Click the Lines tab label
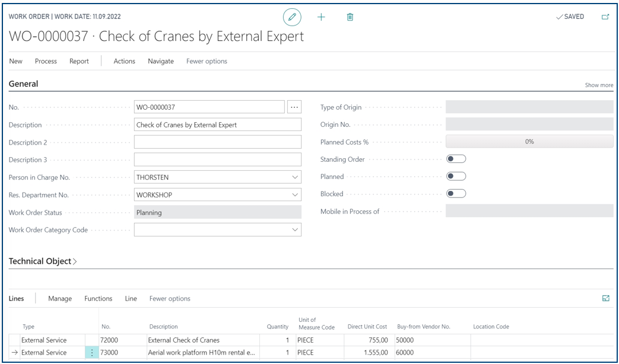Viewport: 619px width, 364px height. 16,299
